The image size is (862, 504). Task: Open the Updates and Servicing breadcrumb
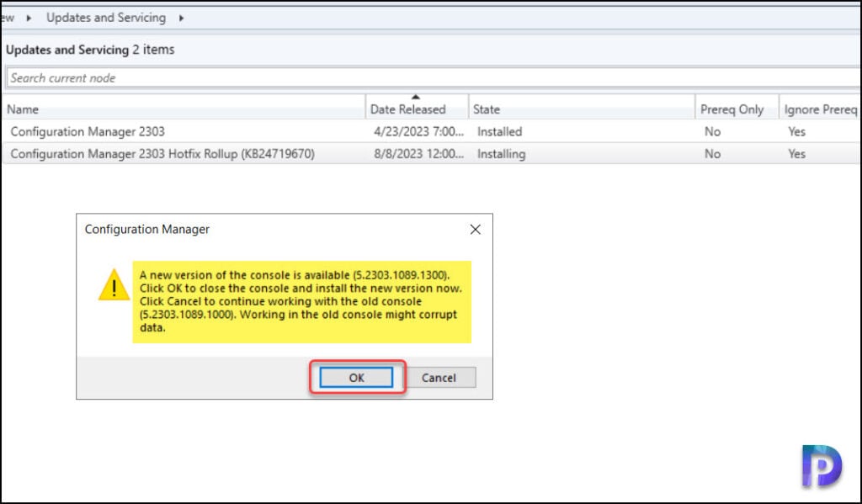pos(106,18)
